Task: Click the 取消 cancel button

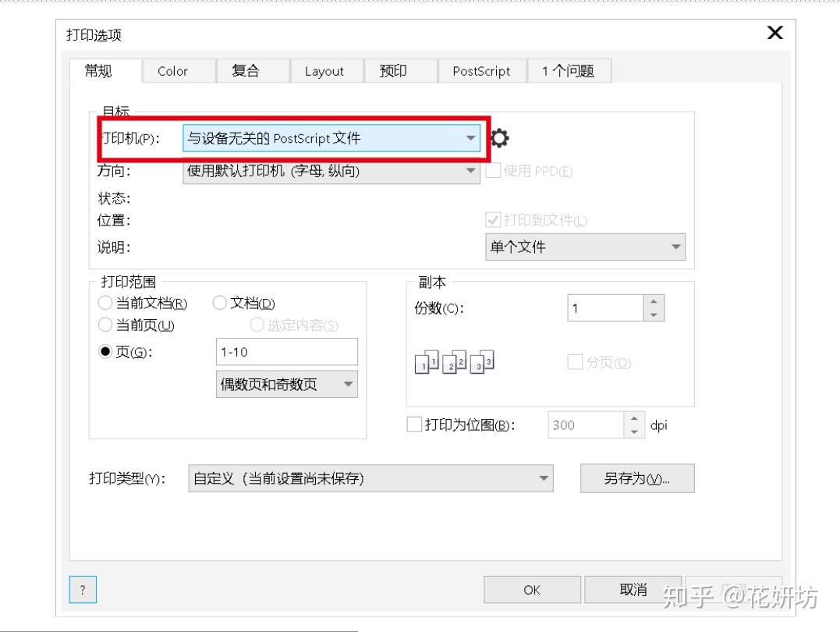Action: tap(633, 590)
